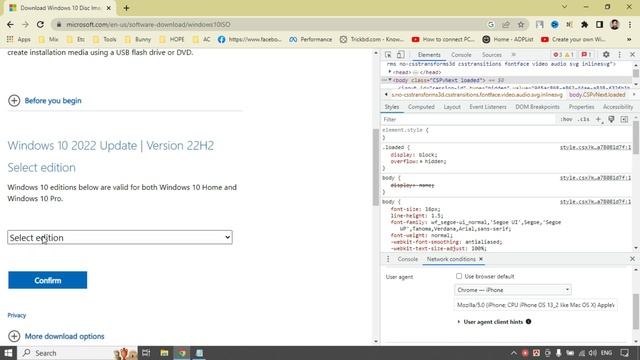Switch to the Elements panel tab
The width and height of the screenshot is (640, 360).
(x=429, y=55)
